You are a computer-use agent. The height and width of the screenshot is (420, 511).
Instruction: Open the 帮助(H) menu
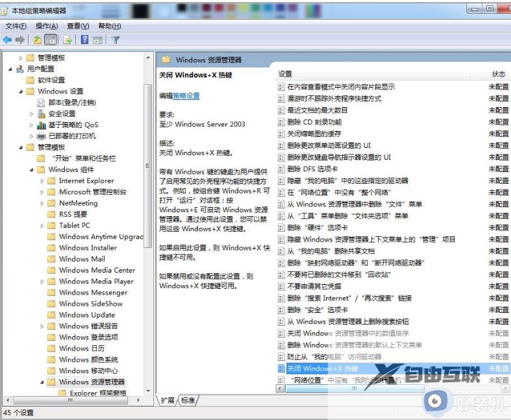[x=110, y=26]
